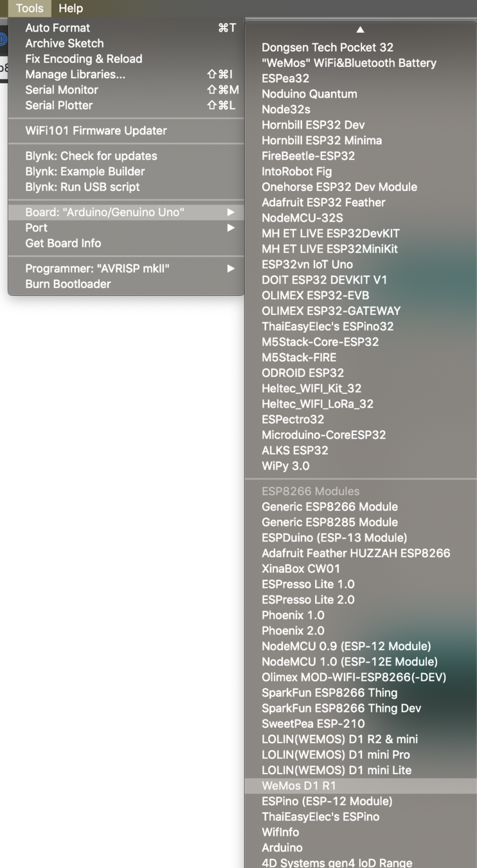Open WiFi101 Firmware Updater
The image size is (477, 868).
(x=126, y=130)
